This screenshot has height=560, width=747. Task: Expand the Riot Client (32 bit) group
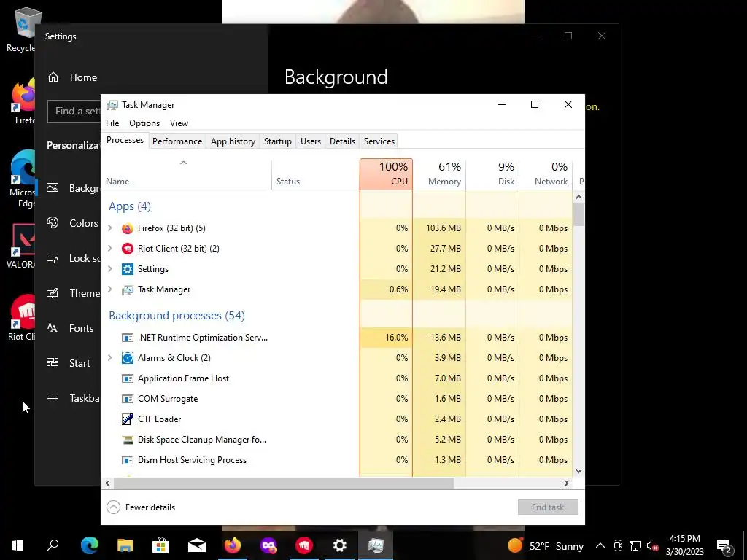click(x=110, y=248)
